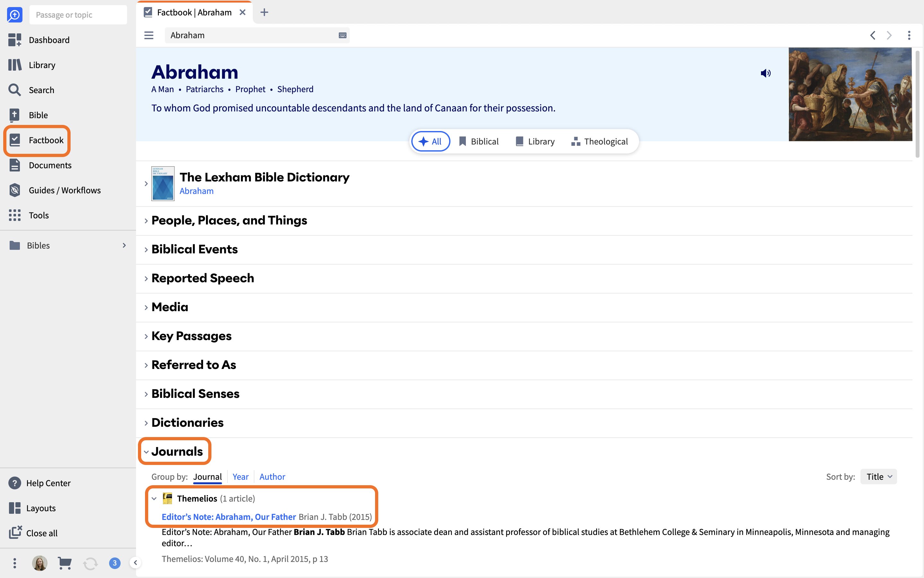Expand the Media section
924x578 pixels.
pos(146,307)
